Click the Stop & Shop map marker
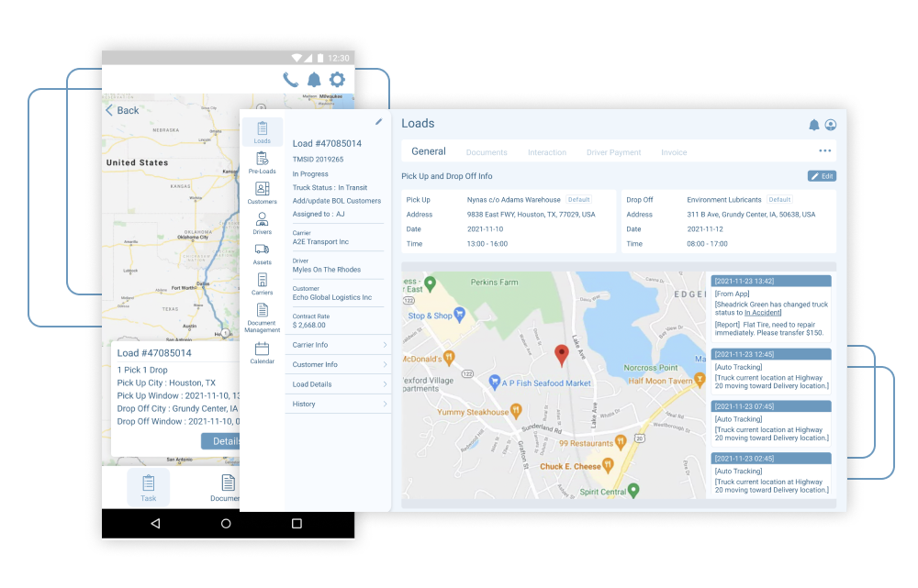 point(460,315)
